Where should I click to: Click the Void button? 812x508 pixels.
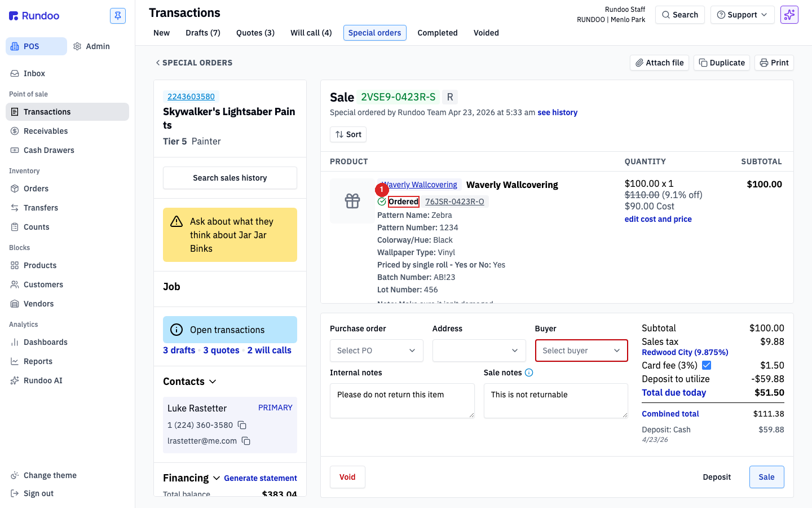click(347, 477)
